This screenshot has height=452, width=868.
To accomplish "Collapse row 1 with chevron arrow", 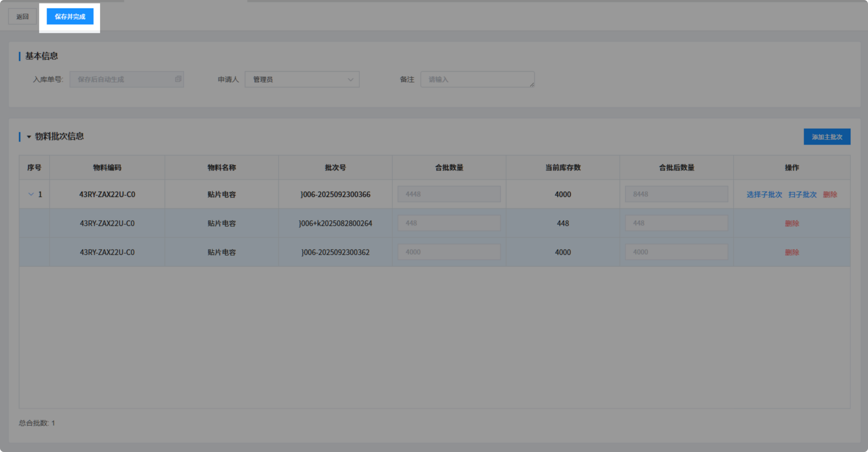I will click(x=31, y=194).
